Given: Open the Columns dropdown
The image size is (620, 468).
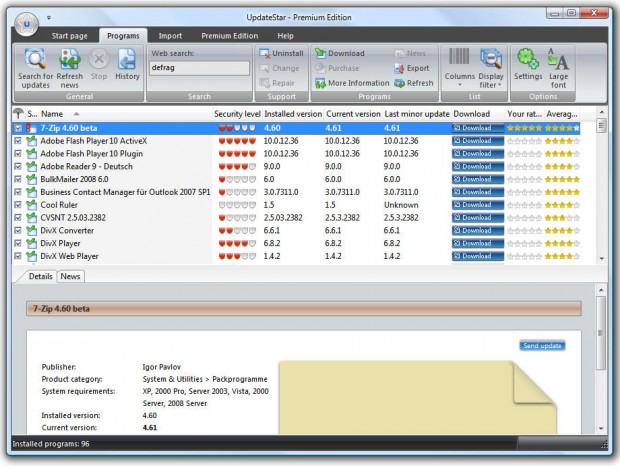Looking at the screenshot, I should tap(459, 68).
